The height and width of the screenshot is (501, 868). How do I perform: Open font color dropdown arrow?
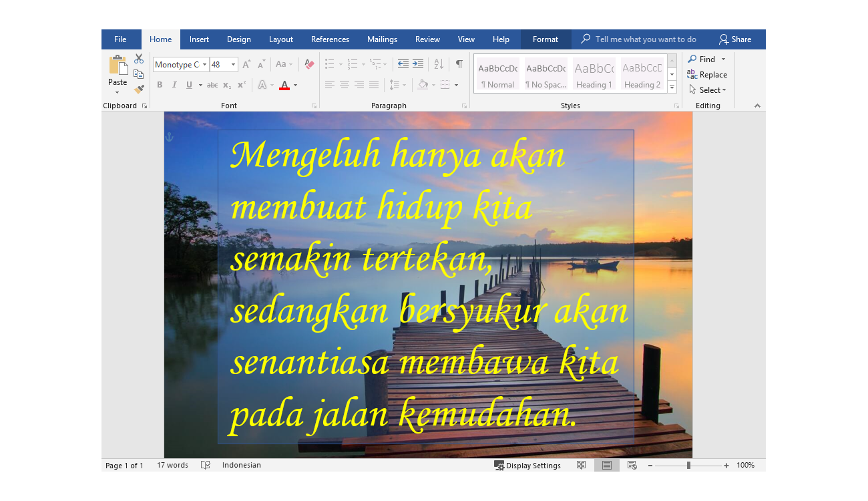coord(296,86)
